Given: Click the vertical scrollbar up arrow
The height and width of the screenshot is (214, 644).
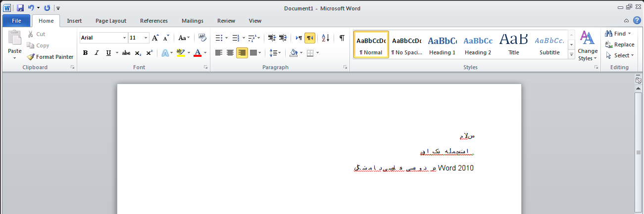Looking at the screenshot, I should (x=639, y=88).
